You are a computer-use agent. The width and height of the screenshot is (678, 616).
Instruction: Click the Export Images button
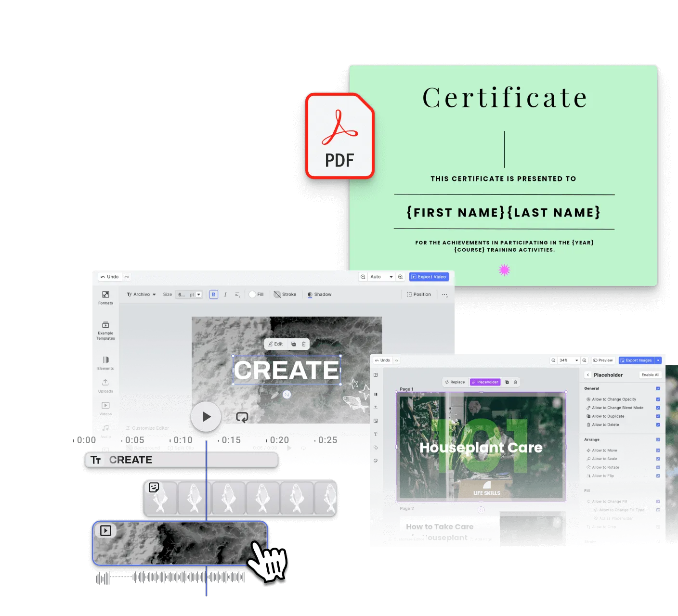coord(637,360)
